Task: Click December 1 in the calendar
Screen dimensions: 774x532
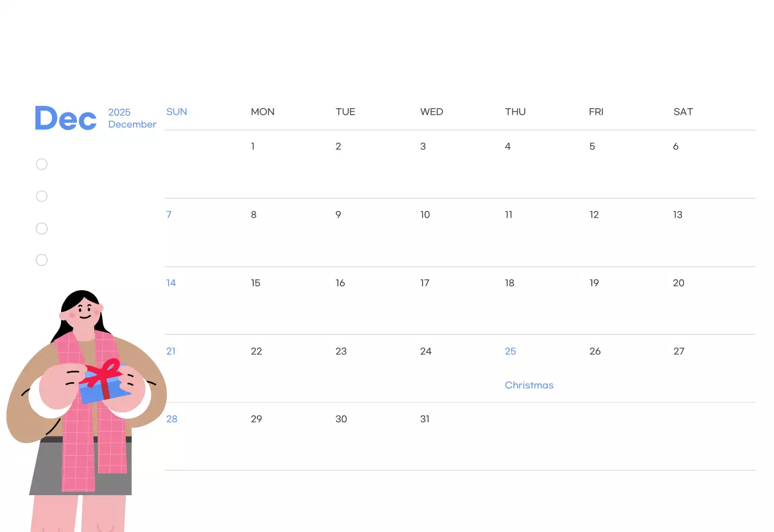Action: click(x=253, y=146)
